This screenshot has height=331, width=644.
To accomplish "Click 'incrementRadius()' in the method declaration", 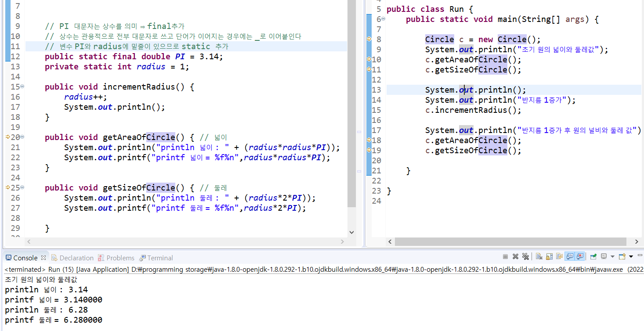I will (144, 87).
